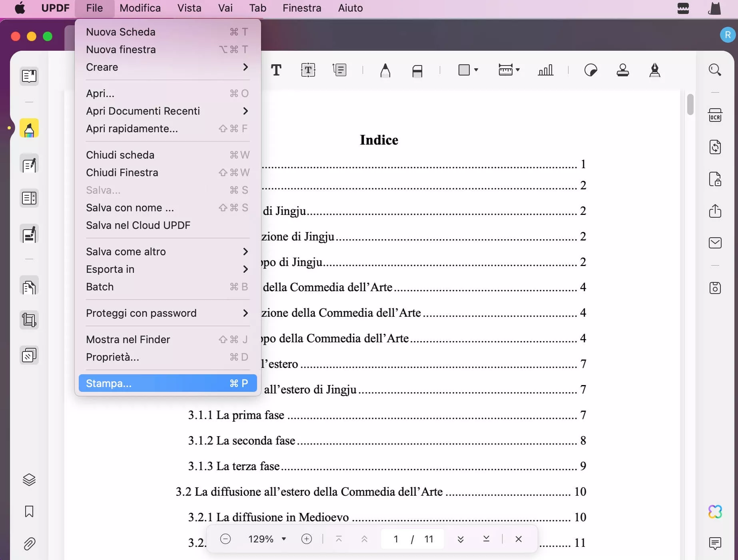Screen dimensions: 738x560
Task: Jump to last page arrow
Action: click(486, 539)
